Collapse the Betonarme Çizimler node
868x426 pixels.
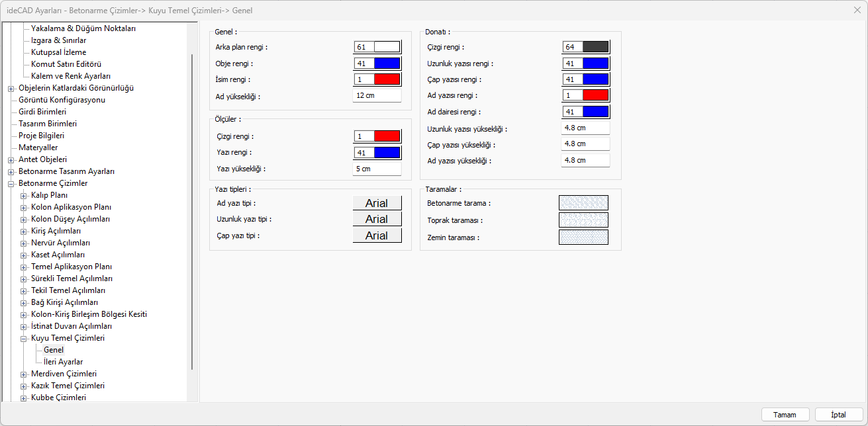pos(11,183)
